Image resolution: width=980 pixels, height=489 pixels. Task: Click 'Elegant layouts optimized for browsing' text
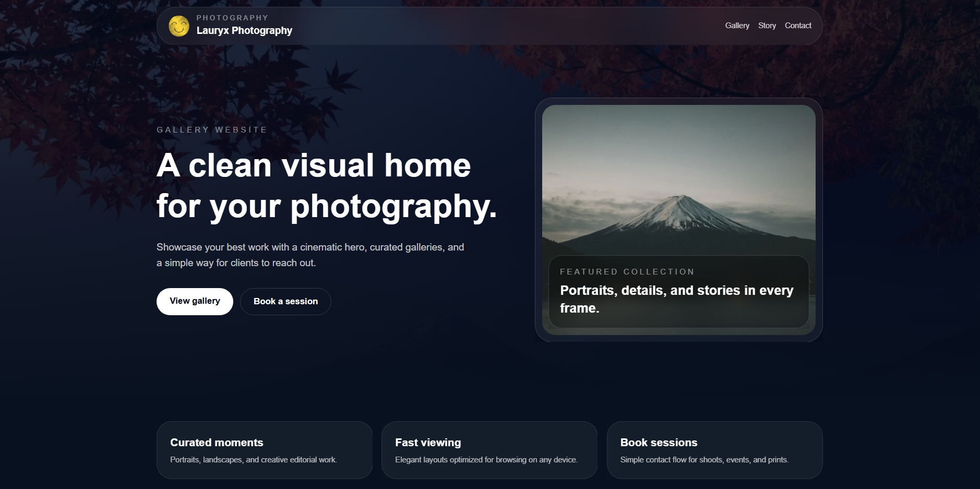tap(486, 460)
